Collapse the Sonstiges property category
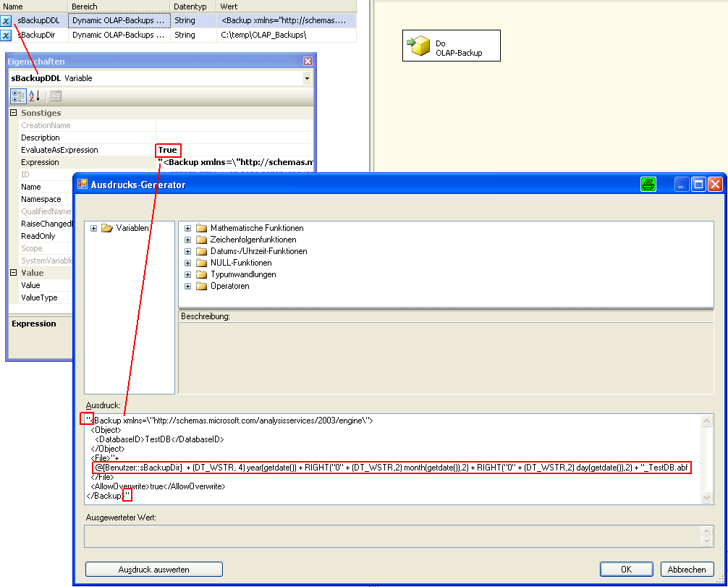The image size is (728, 587). point(14,113)
